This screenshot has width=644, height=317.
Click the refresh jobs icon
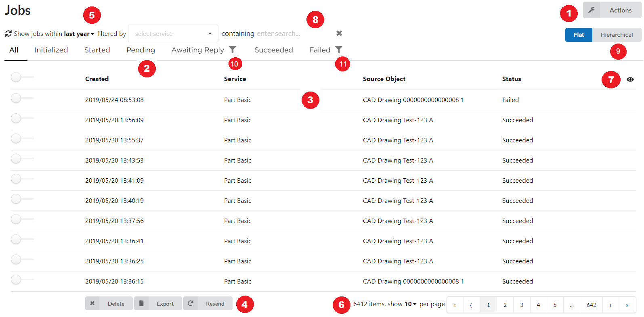[x=8, y=33]
